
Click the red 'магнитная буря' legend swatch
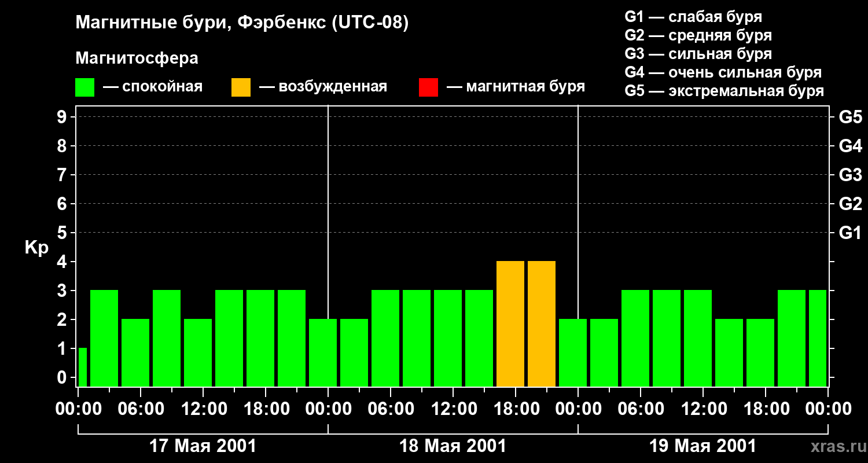(x=428, y=87)
